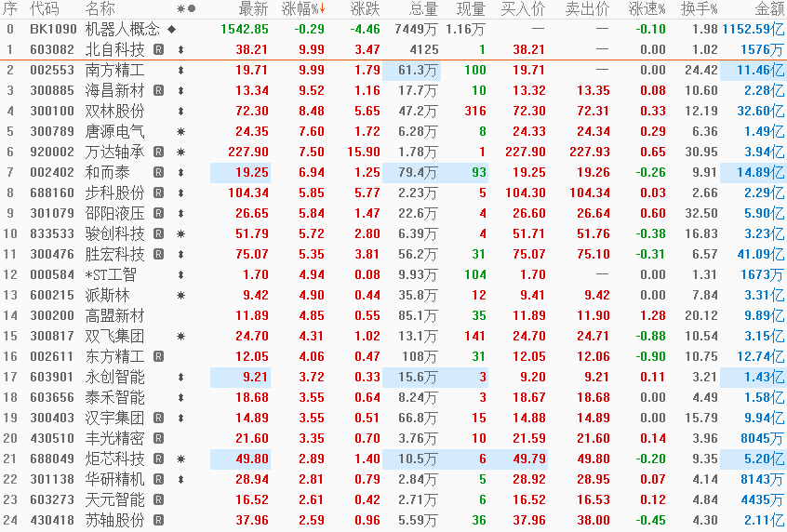Click the up-down marker icon for 南方精工
The height and width of the screenshot is (532, 787).
tap(180, 70)
